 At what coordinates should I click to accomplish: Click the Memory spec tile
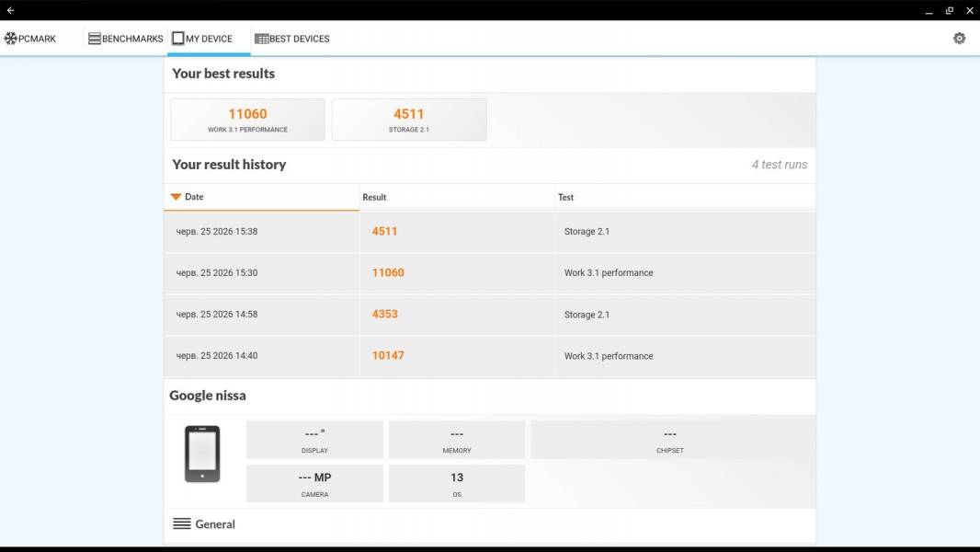457,440
